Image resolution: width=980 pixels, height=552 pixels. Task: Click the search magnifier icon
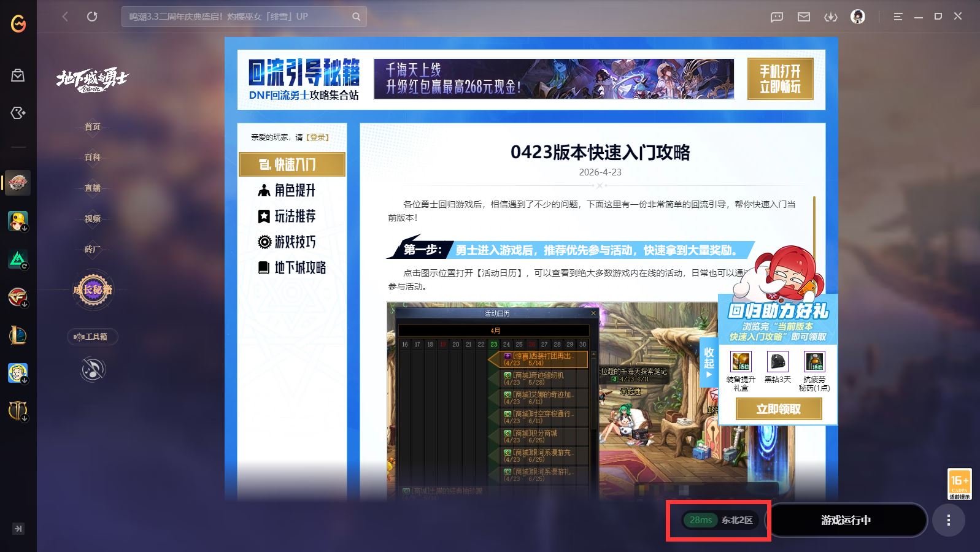click(x=356, y=17)
